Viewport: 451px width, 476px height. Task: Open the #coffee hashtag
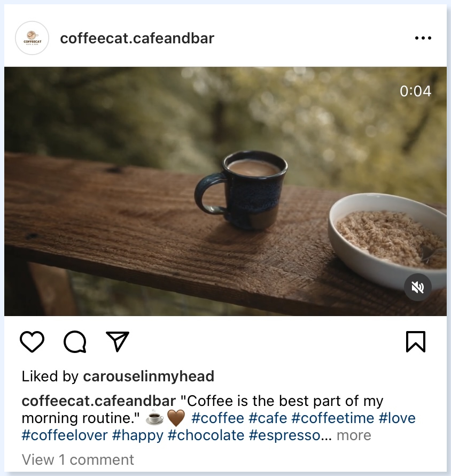(218, 418)
